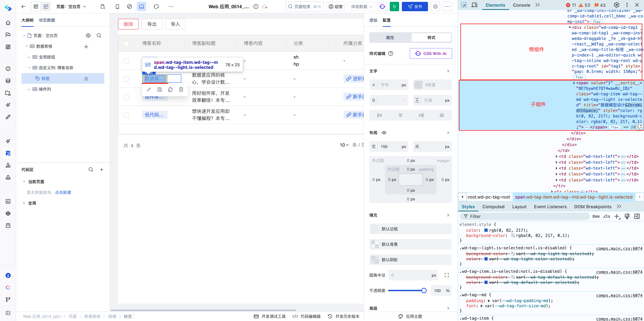Viewport: 644px width, 321px height.
Task: Click the 发布 publish button
Action: tap(415, 7)
